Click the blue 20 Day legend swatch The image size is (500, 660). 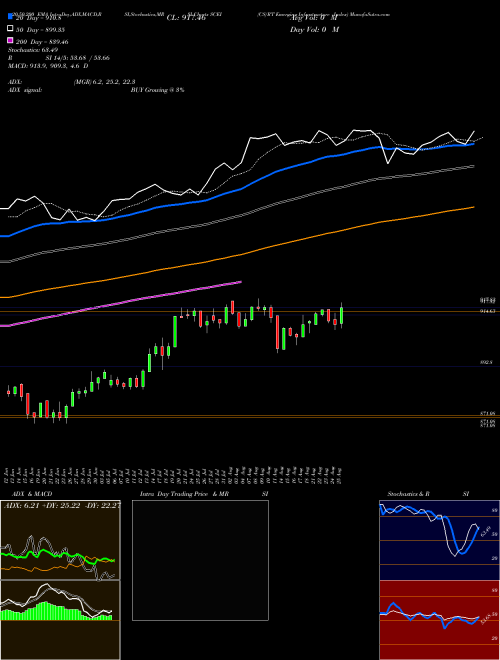[x=10, y=18]
